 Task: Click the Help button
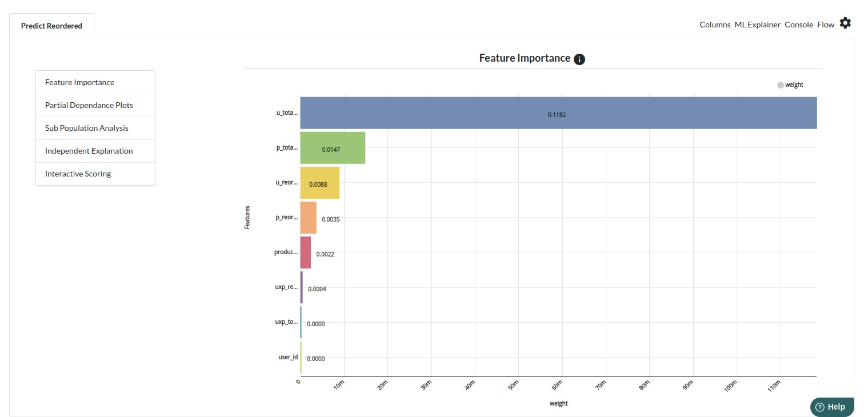point(832,407)
